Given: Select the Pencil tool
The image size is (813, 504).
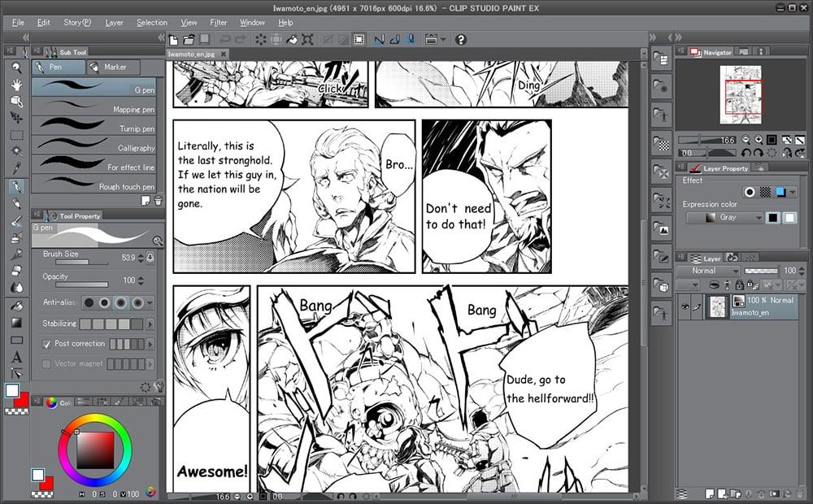Looking at the screenshot, I should pyautogui.click(x=16, y=203).
